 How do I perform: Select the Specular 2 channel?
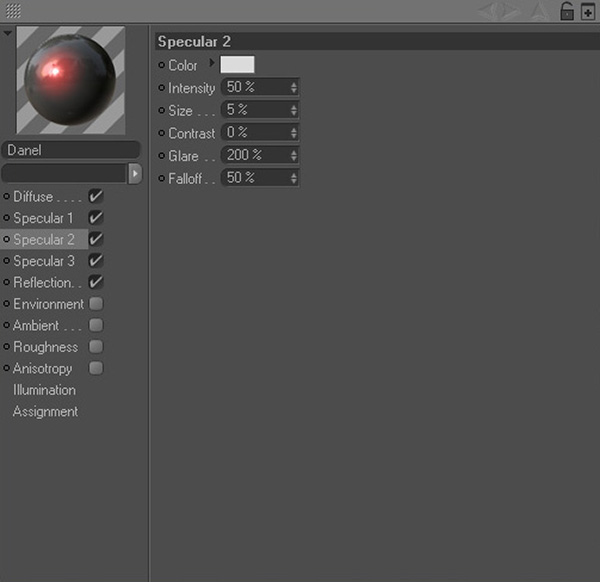(44, 240)
